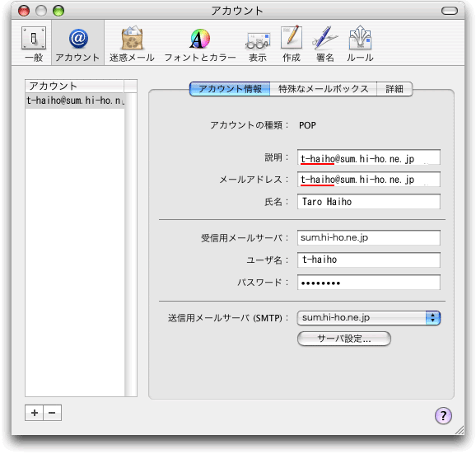This screenshot has width=476, height=454.
Task: Open the 表示 viewing preferences icon
Action: [258, 44]
